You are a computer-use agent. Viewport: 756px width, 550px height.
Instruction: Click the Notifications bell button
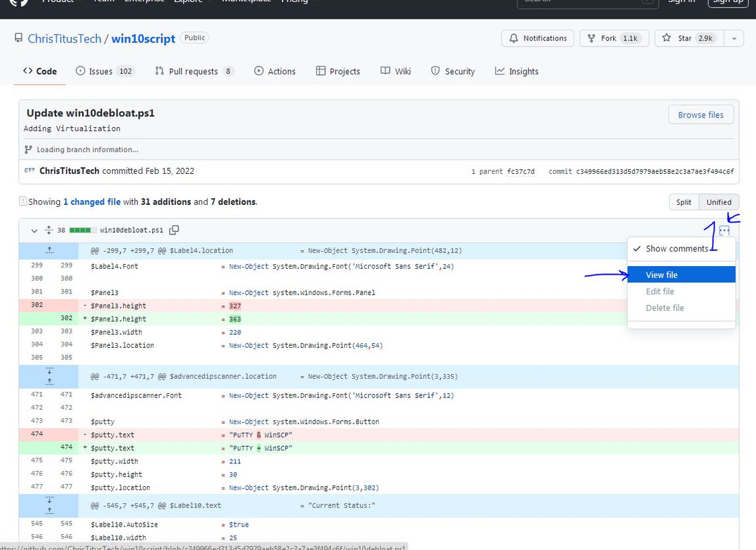[x=537, y=38]
